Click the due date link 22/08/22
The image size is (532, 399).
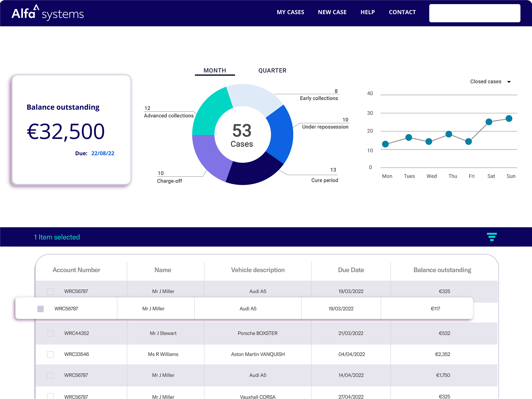(103, 153)
